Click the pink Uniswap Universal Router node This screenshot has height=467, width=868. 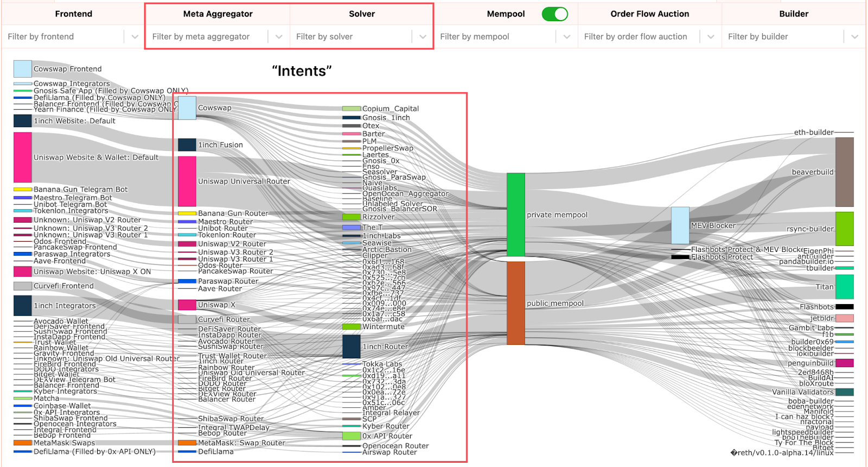coord(187,181)
